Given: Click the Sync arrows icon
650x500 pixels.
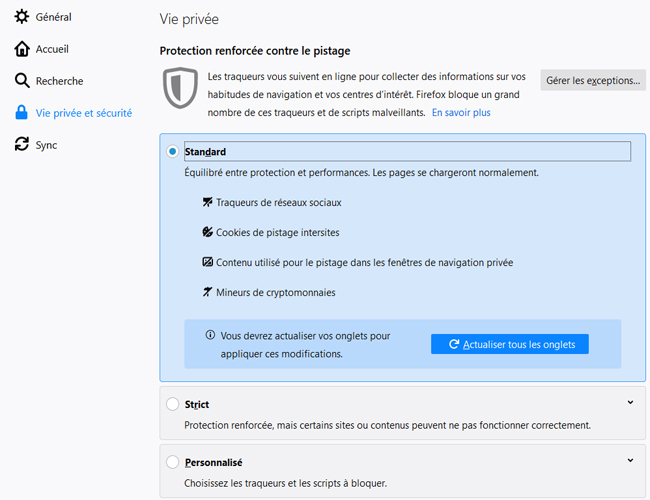Looking at the screenshot, I should pos(22,145).
